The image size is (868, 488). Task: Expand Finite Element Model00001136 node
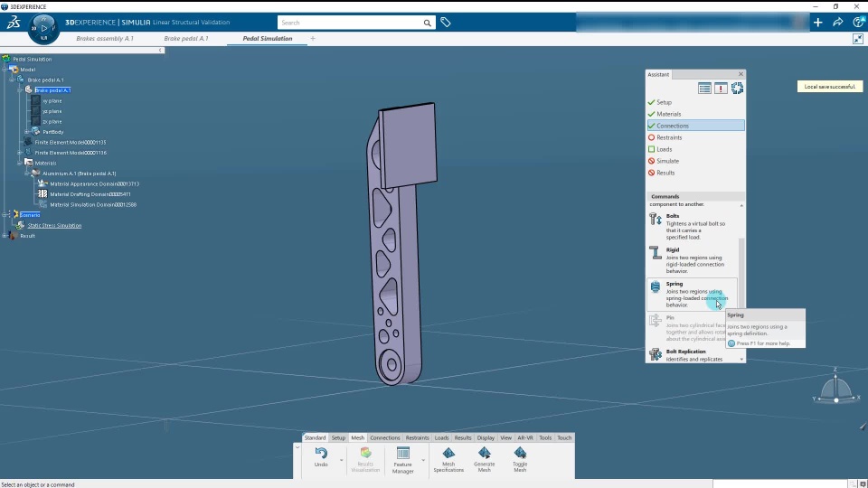click(19, 153)
